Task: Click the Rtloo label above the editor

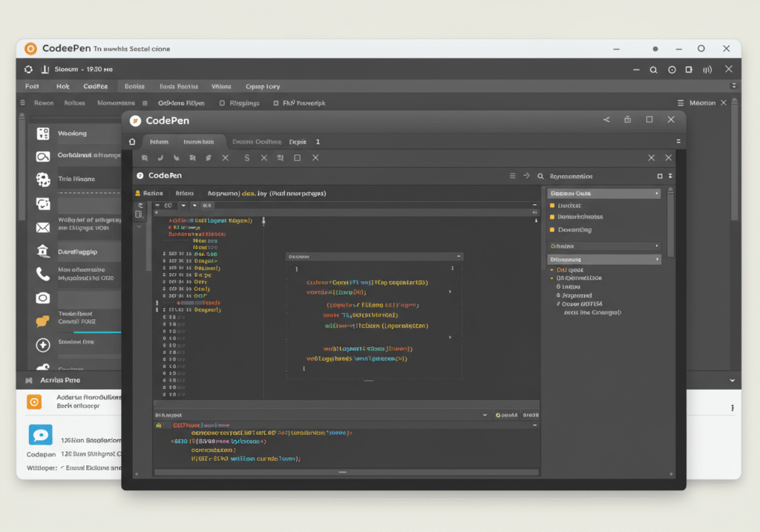Action: tap(184, 194)
